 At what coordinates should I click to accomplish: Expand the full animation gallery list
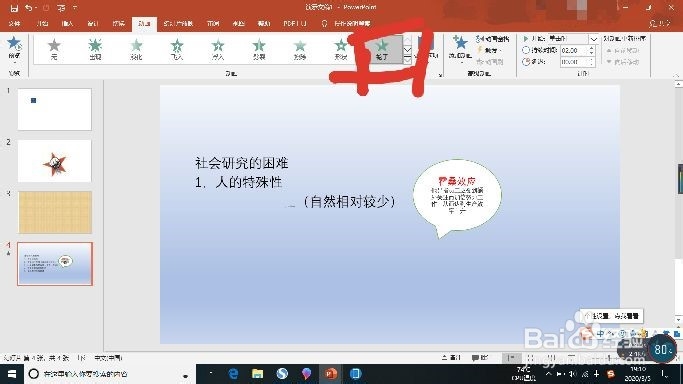407,60
